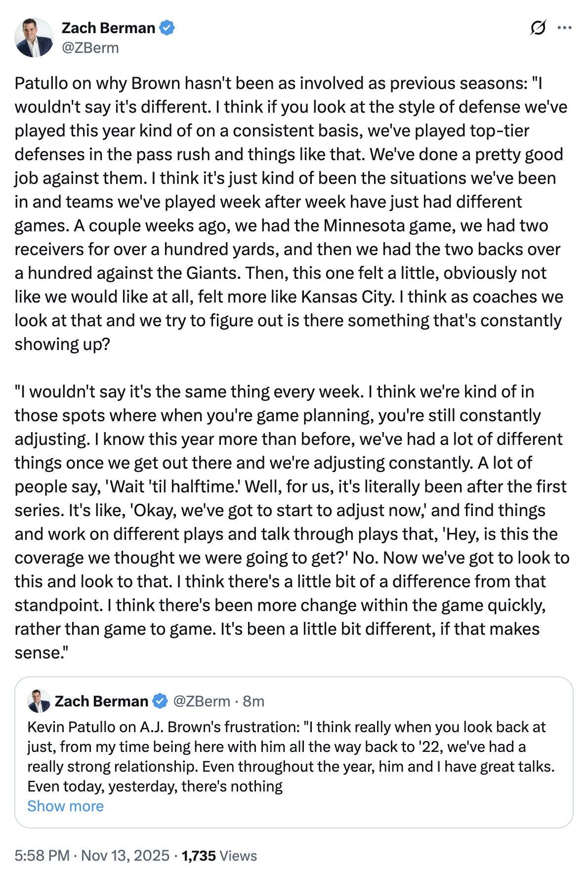Open Zach Berman's large profile avatar
588x878 pixels.
34,38
